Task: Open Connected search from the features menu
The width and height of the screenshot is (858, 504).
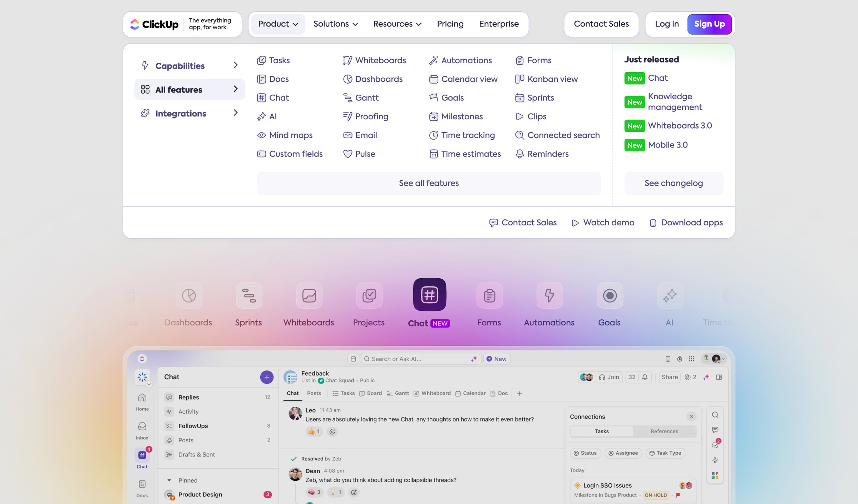Action: pos(557,135)
